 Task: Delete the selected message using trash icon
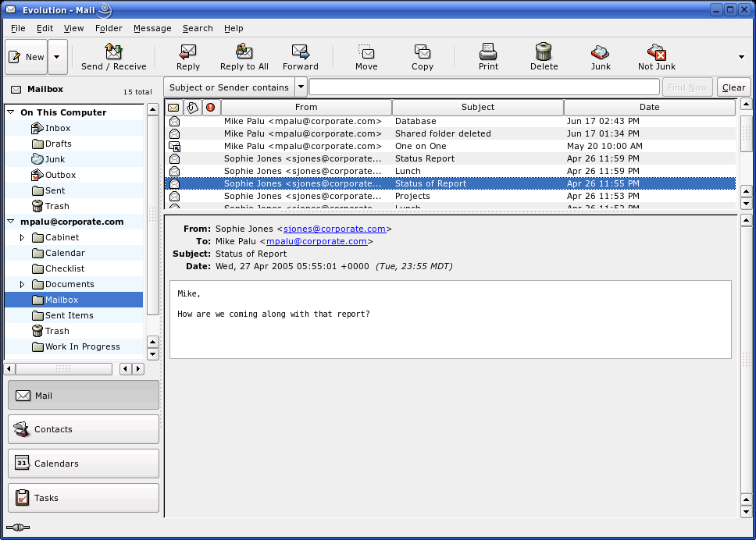[544, 56]
